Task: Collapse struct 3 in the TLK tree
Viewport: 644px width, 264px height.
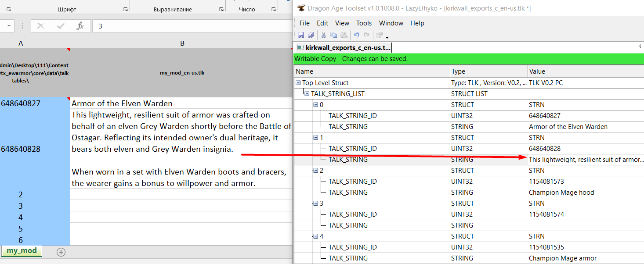Action: [315, 203]
